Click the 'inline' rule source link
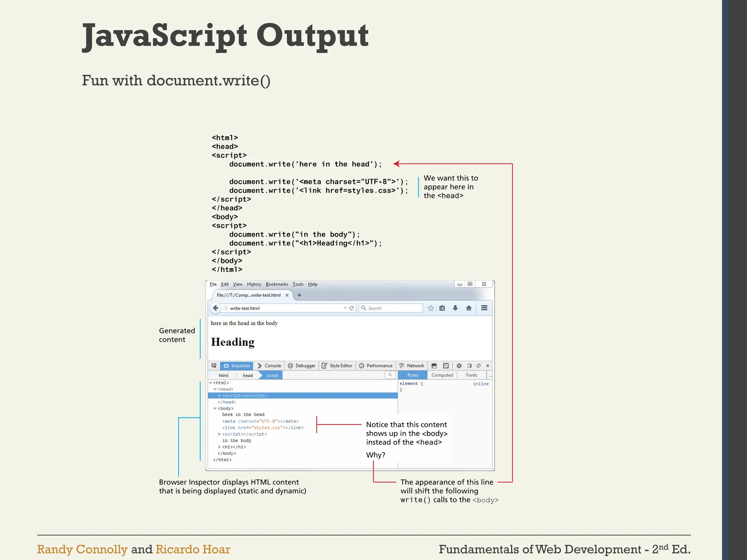The image size is (747, 560). (x=481, y=384)
